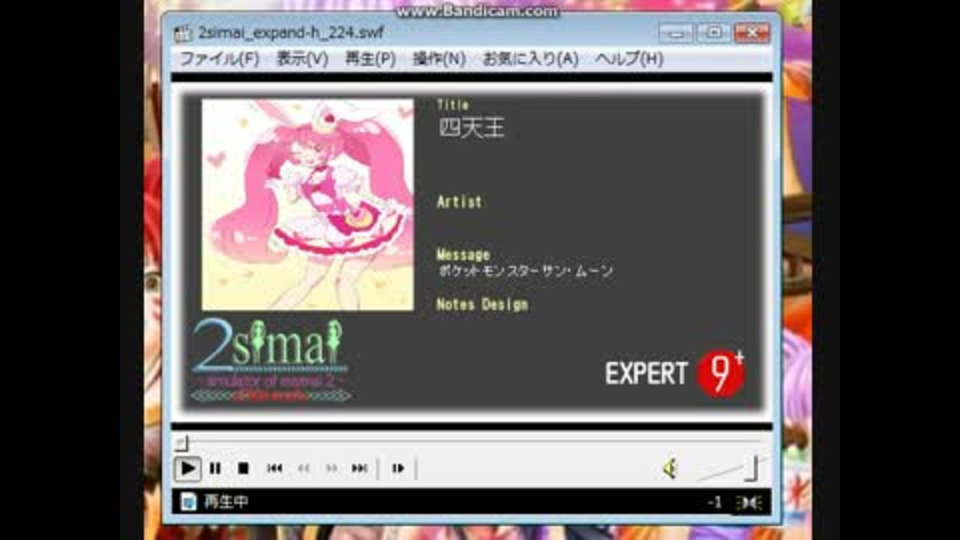
Task: Click the red 9+ difficulty badge
Action: tap(721, 373)
